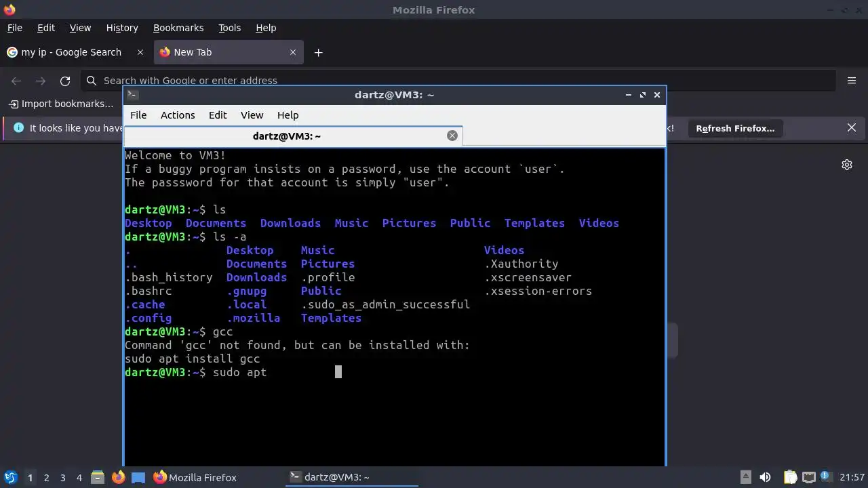Click '.bash_history' in terminal listing
This screenshot has width=868, height=488.
pyautogui.click(x=169, y=277)
